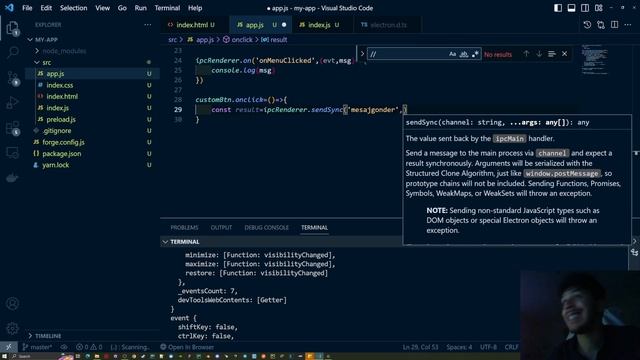This screenshot has height=360, width=640.
Task: Open index.html in the explorer tree
Action: point(62,97)
